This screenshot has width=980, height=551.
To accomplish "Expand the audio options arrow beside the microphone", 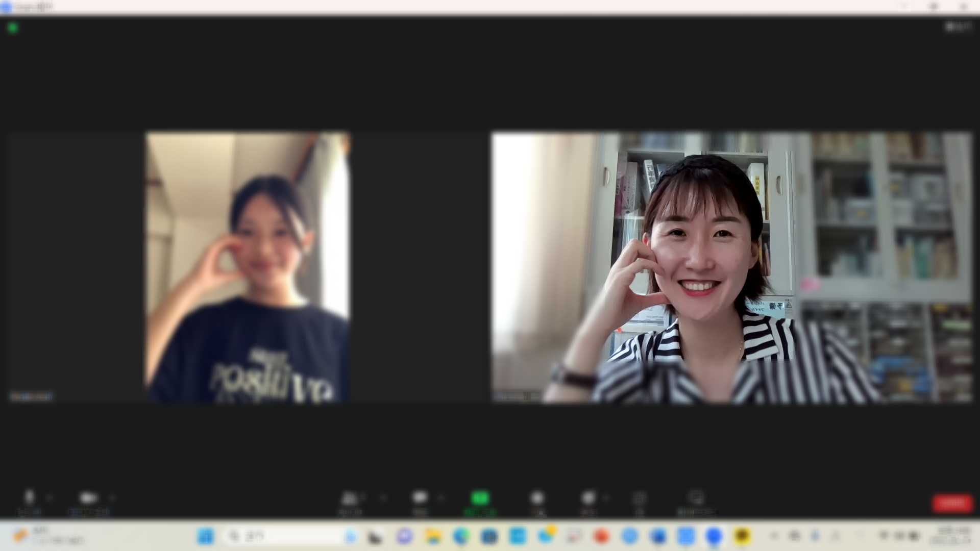I will (50, 497).
